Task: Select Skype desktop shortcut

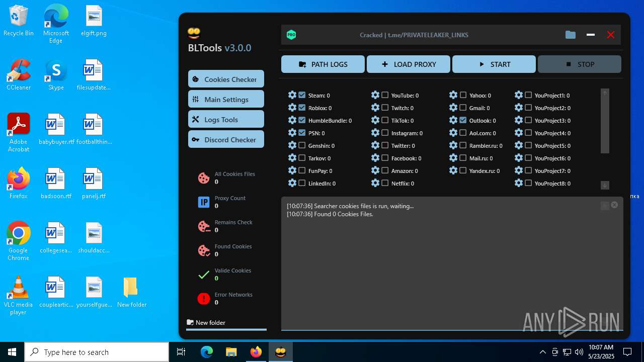Action: pos(56,75)
